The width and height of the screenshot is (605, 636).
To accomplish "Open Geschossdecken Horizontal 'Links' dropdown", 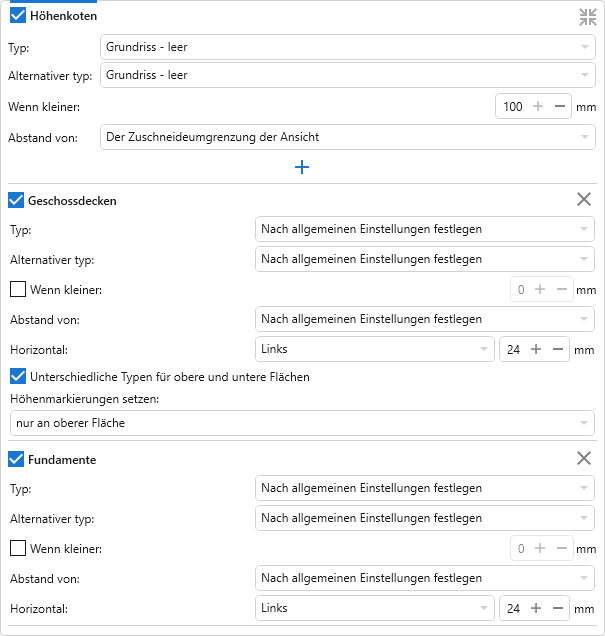I will (374, 349).
